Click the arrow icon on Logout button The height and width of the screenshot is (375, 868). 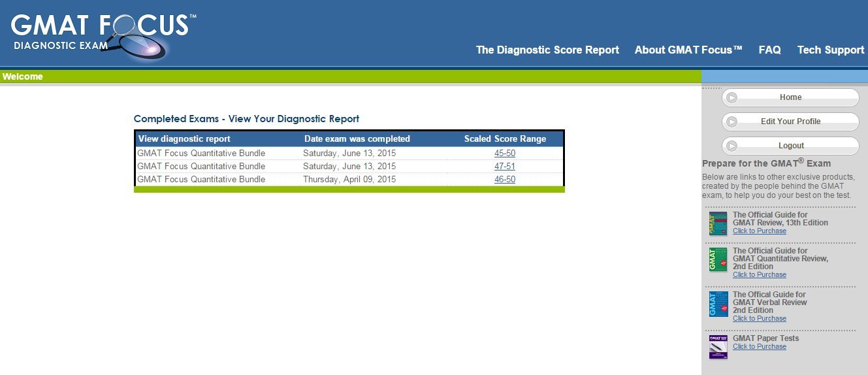click(x=732, y=146)
